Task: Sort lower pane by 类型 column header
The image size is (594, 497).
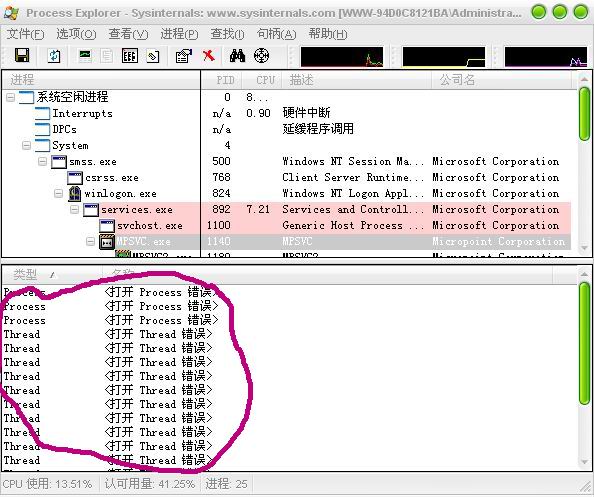Action: [52, 275]
